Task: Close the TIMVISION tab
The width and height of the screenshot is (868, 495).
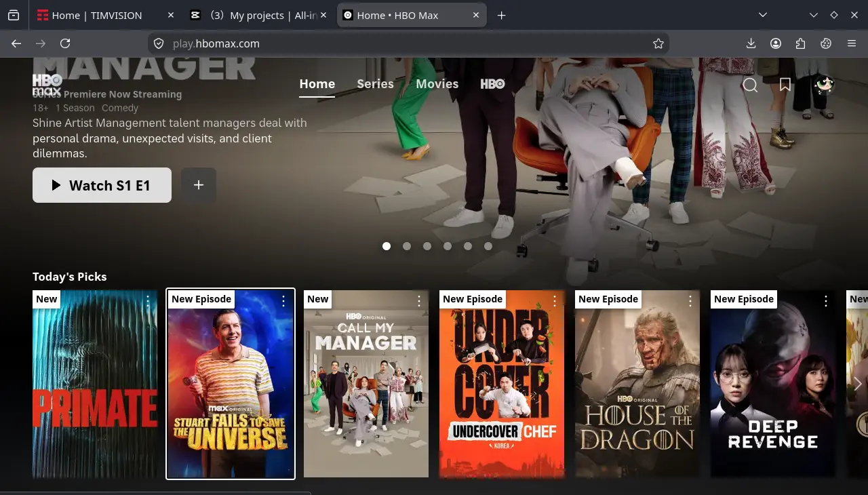Action: 170,15
